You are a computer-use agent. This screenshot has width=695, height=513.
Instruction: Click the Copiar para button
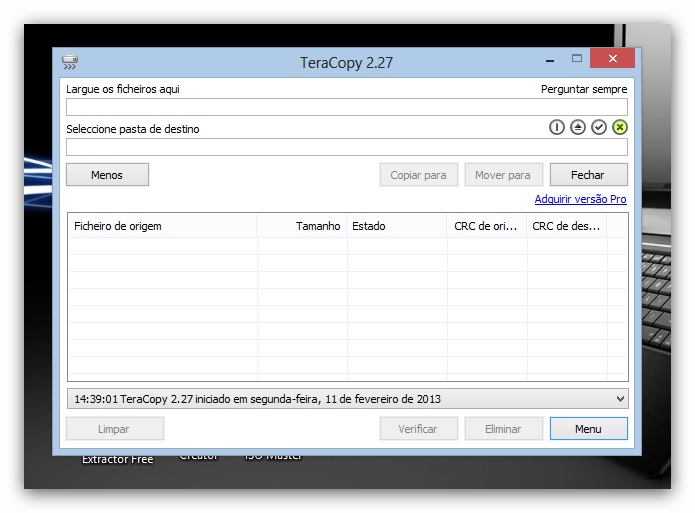click(418, 175)
